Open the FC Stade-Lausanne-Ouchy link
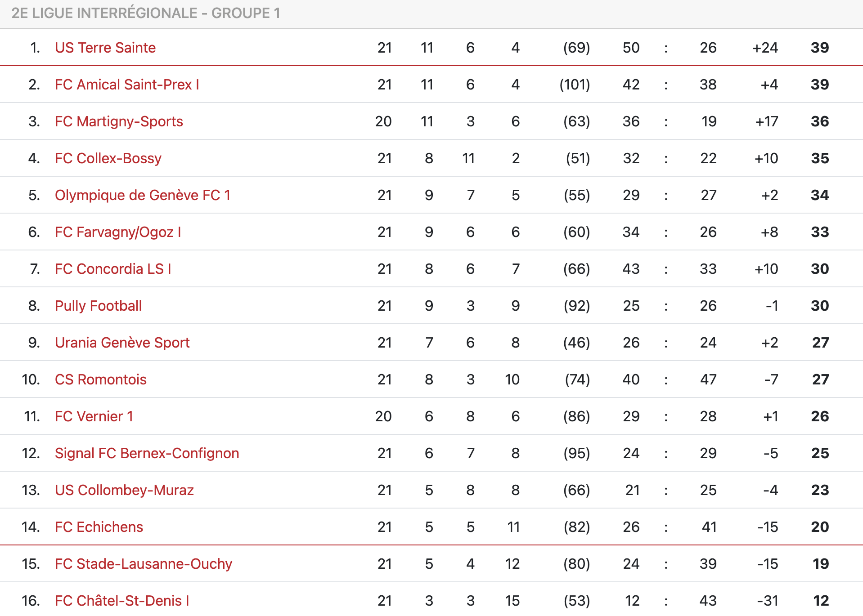The width and height of the screenshot is (863, 616). (x=143, y=564)
